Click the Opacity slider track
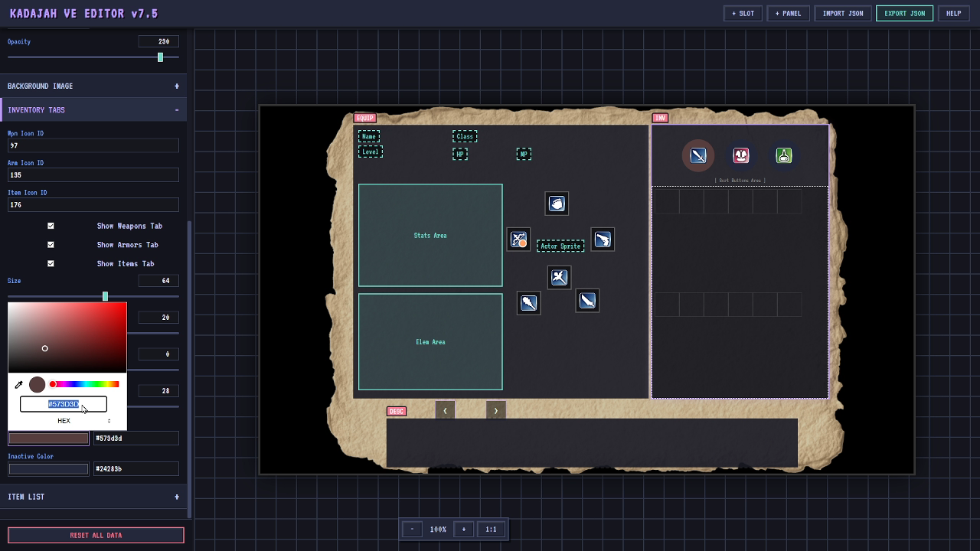This screenshot has height=551, width=980. pyautogui.click(x=93, y=57)
